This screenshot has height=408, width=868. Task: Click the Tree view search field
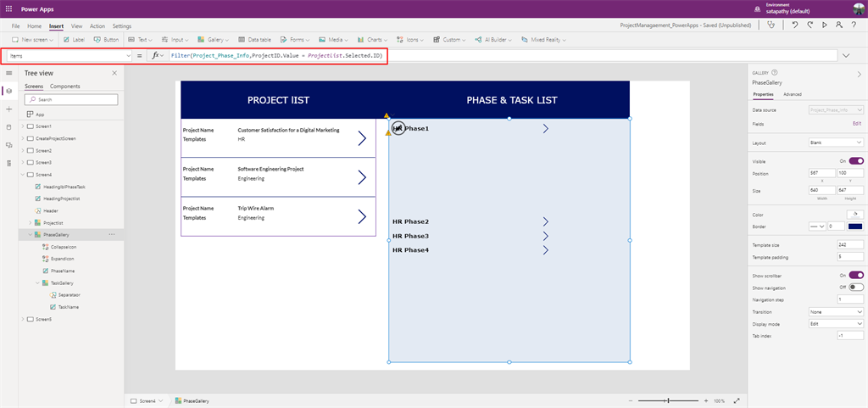pos(71,99)
